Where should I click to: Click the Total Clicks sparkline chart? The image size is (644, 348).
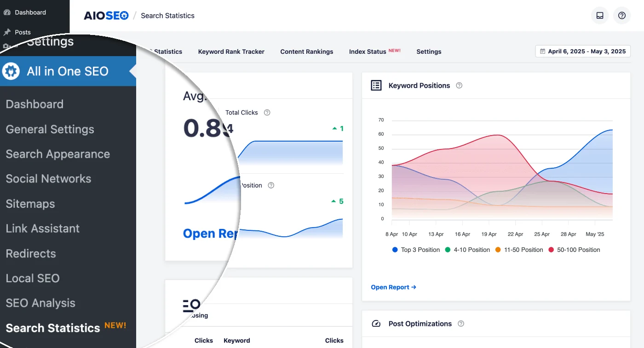(290, 153)
